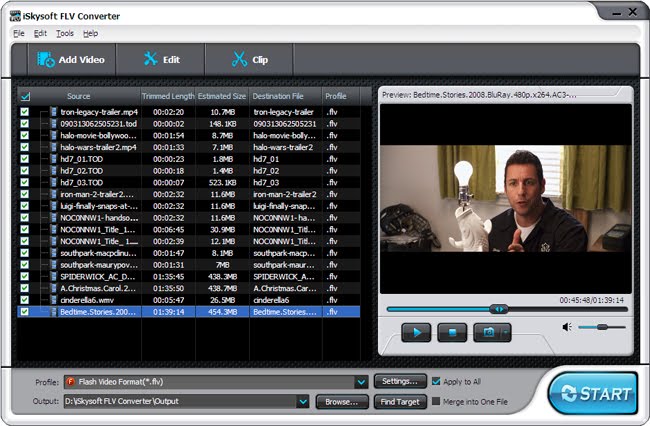Expand the Profile format dropdown
Screen dimensions: 650x426
click(361, 382)
